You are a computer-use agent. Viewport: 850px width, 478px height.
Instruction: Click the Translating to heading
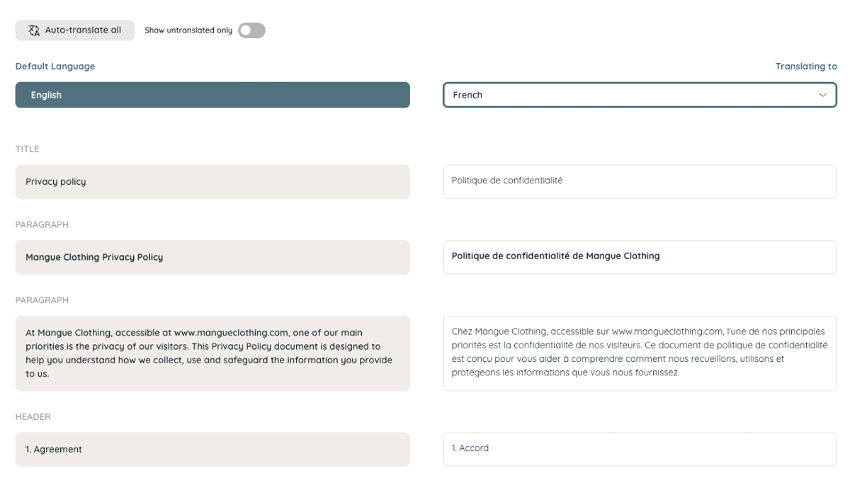tap(806, 66)
